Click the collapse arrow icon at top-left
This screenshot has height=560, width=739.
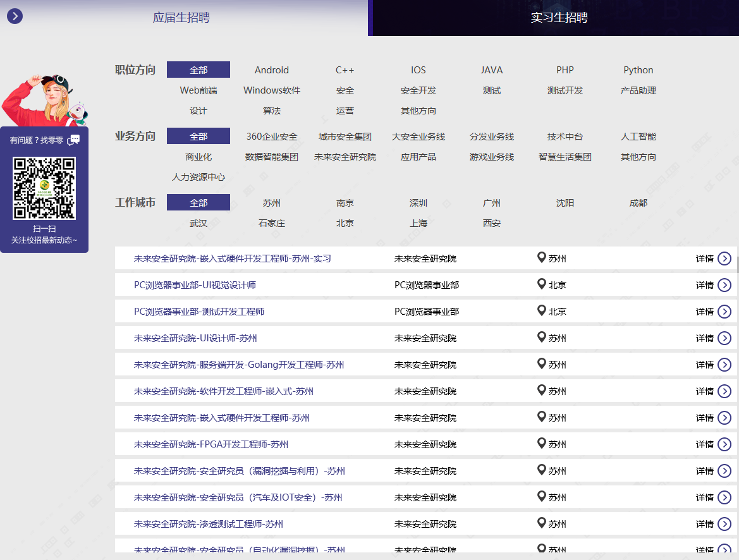[x=15, y=16]
